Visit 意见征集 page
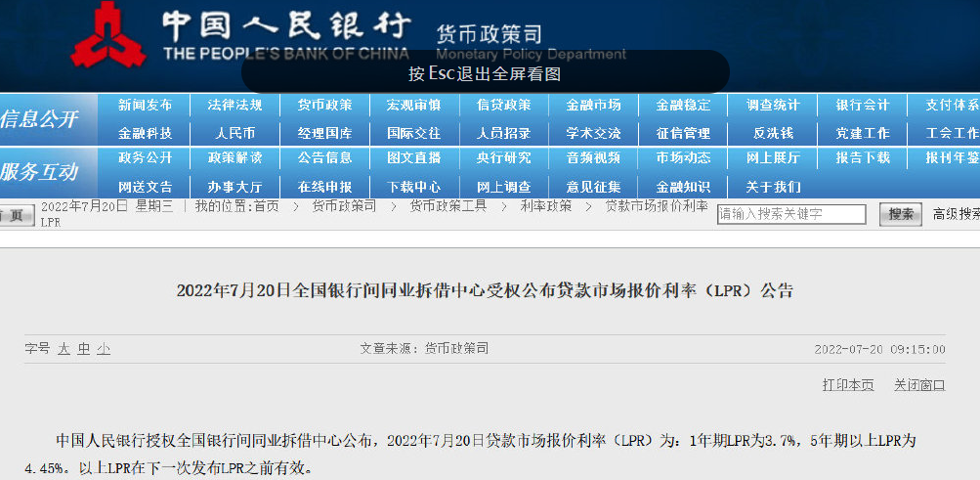The image size is (980, 480). (594, 187)
